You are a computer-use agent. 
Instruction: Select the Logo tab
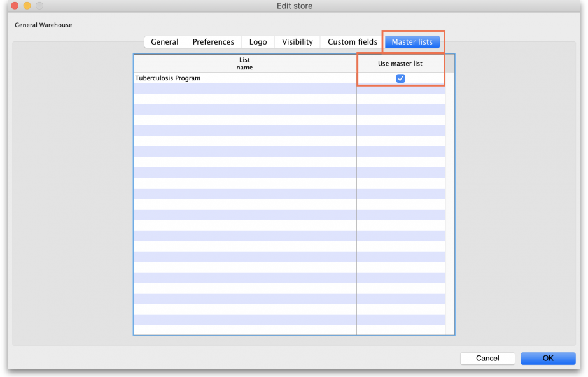coord(258,42)
